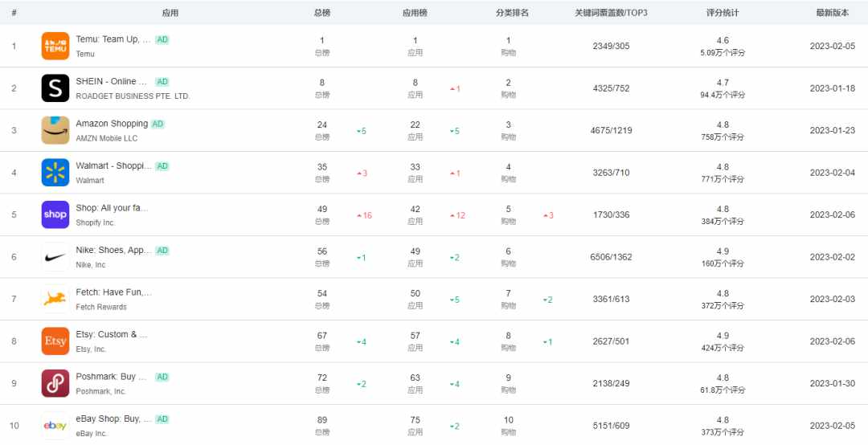Click the 评分统计 column header

723,13
